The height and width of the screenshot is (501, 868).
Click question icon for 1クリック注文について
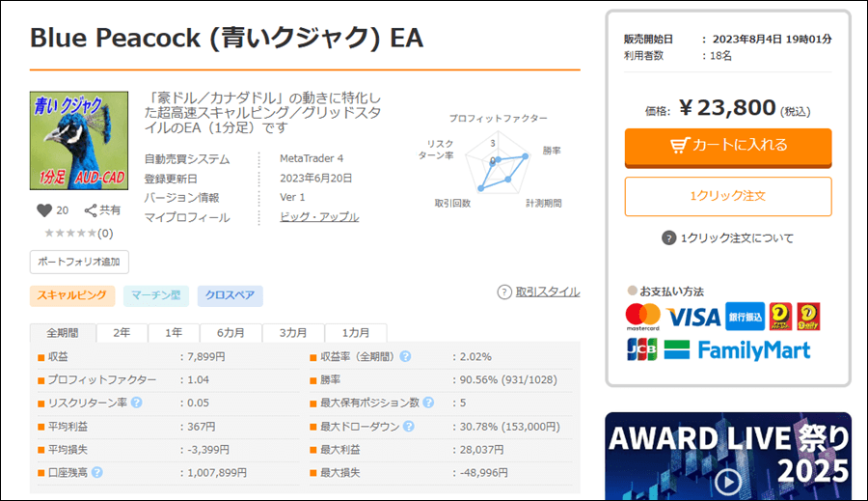pyautogui.click(x=668, y=238)
